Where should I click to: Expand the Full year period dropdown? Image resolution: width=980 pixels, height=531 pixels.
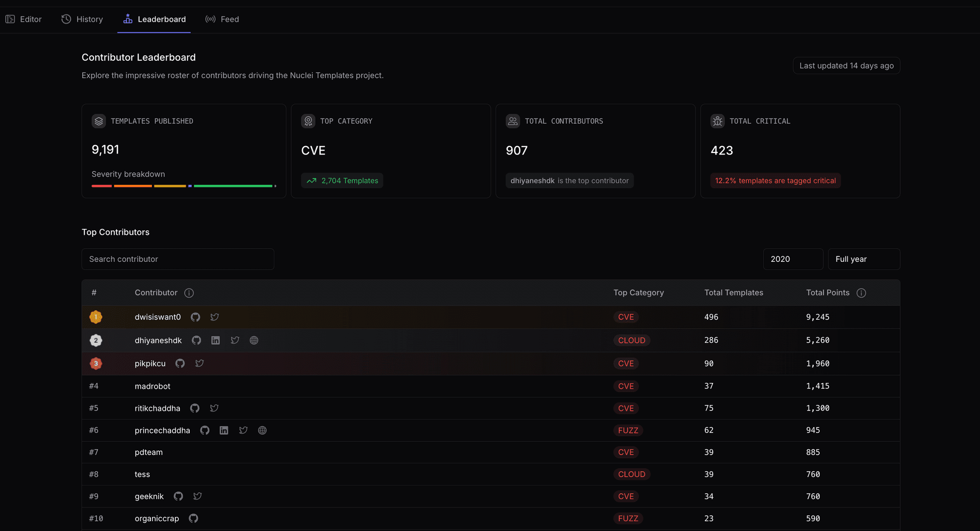tap(863, 259)
